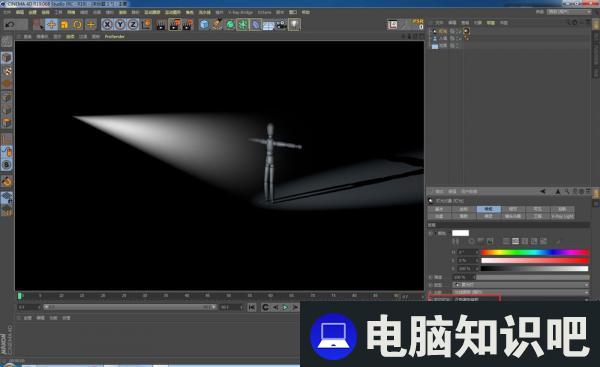Toggle the Z axis lock
600x367 pixels.
click(133, 25)
